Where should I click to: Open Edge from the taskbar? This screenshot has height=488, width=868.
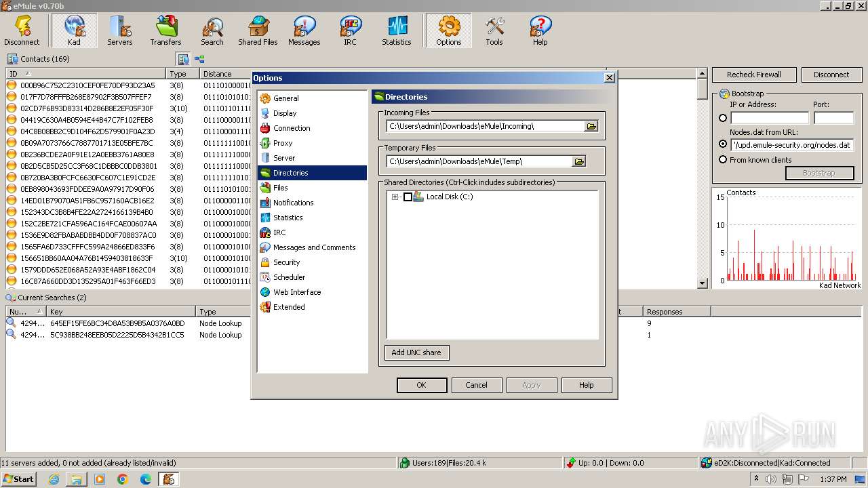click(146, 479)
